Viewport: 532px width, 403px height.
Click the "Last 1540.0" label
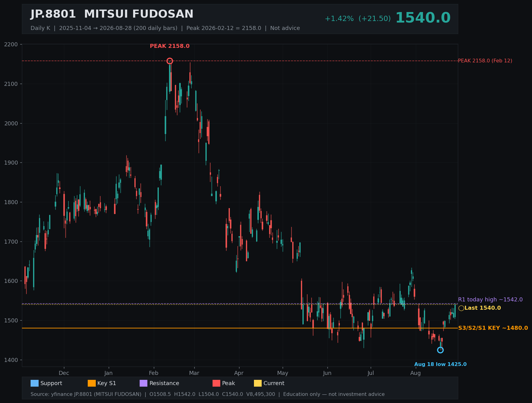483,308
